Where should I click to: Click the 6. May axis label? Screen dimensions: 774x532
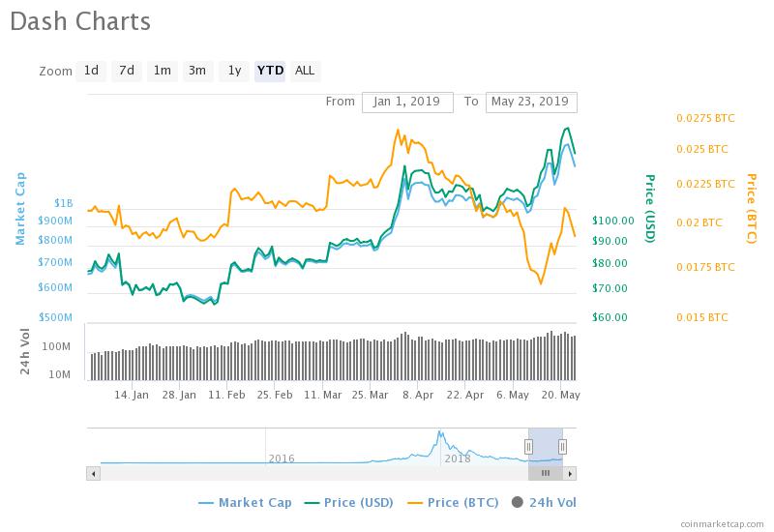click(513, 395)
